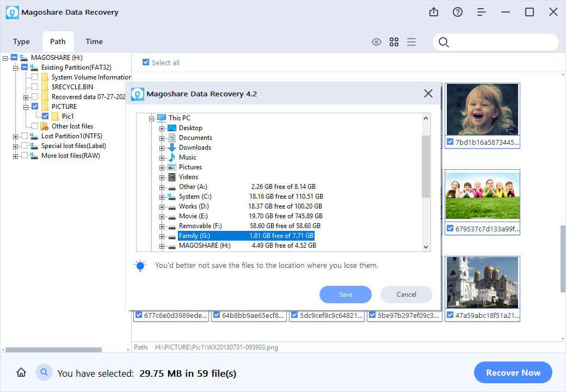Viewport: 566px width, 392px height.
Task: Switch to the Path tab
Action: (58, 41)
